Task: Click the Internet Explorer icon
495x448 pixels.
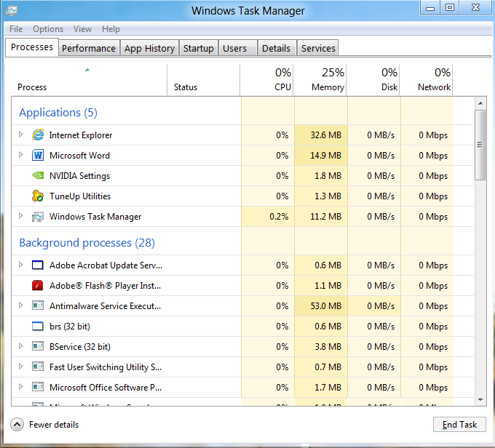Action: coord(38,135)
